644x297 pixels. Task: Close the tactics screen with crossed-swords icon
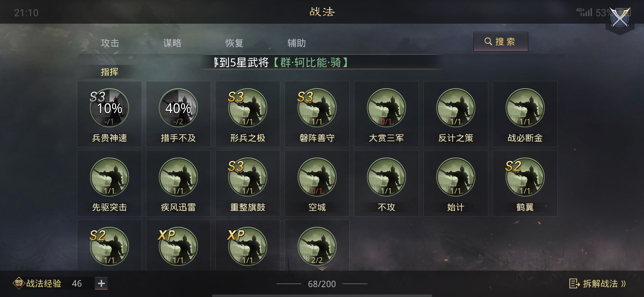pos(620,18)
